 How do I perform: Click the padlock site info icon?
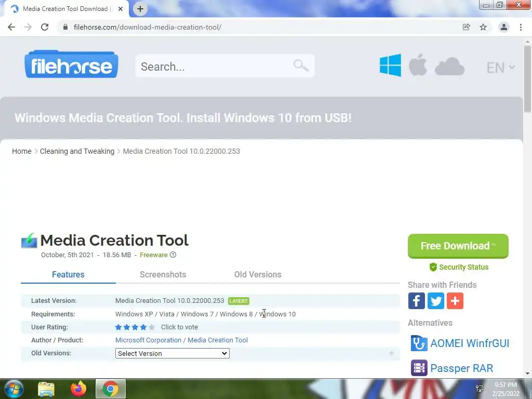pyautogui.click(x=65, y=27)
